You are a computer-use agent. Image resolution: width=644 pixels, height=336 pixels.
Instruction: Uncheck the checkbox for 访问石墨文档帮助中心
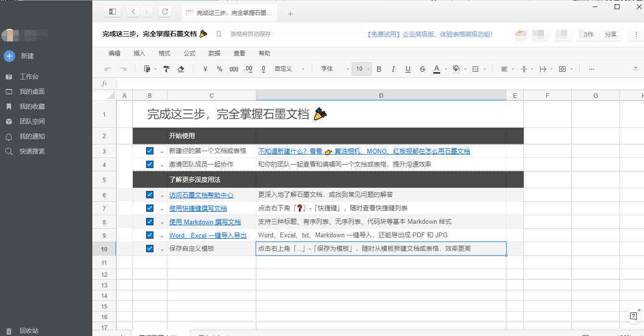[150, 195]
